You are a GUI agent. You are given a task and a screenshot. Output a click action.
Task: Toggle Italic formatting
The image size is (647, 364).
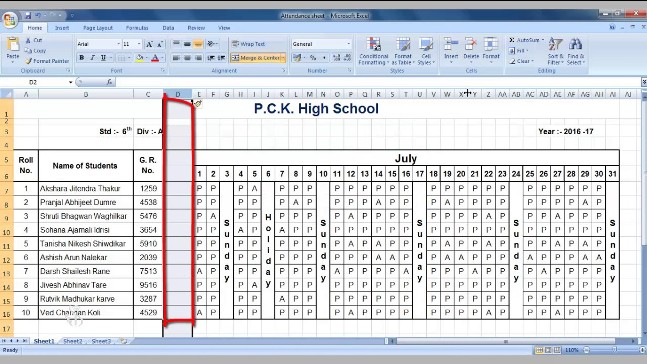[92, 58]
